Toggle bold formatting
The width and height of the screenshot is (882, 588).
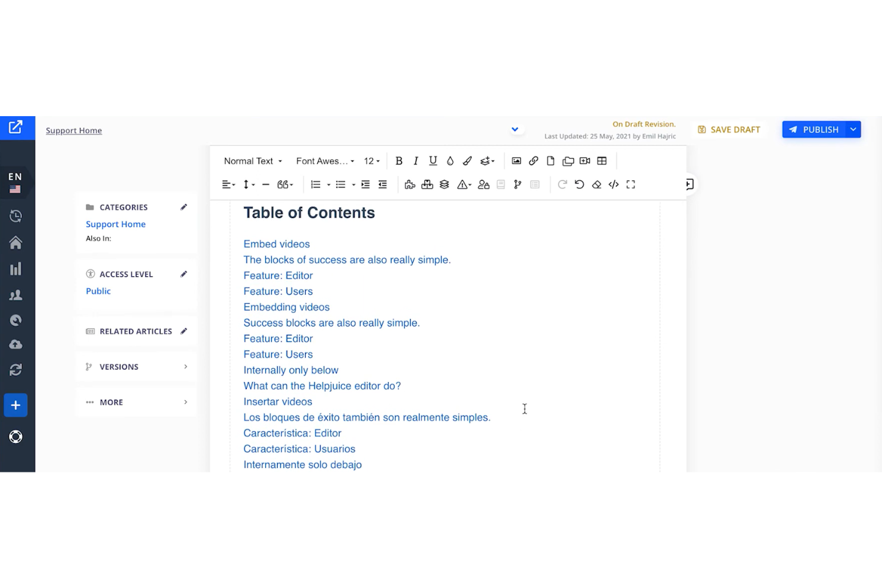[x=399, y=160]
